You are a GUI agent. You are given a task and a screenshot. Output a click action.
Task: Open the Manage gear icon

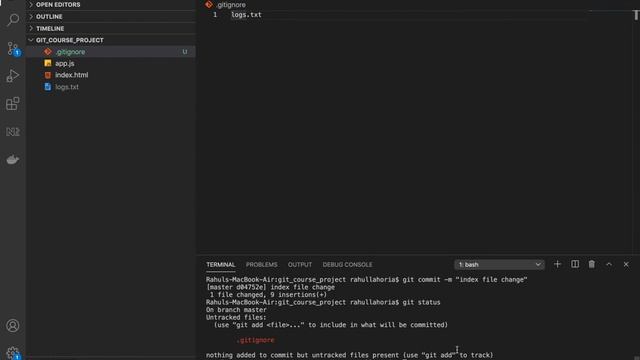[13, 353]
